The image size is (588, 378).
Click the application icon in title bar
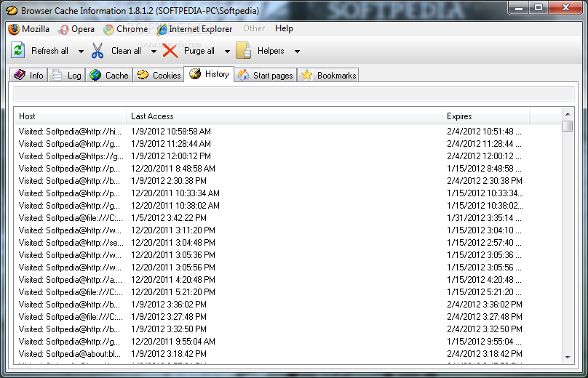[12, 10]
